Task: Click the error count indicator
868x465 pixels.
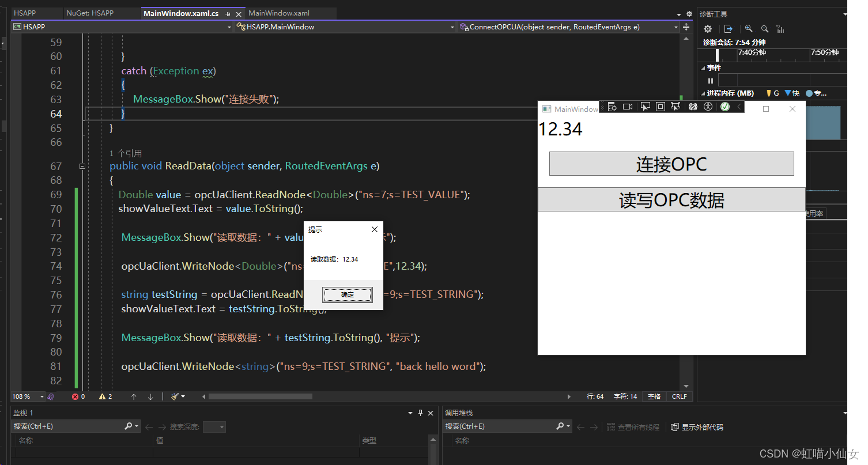Action: (x=78, y=396)
